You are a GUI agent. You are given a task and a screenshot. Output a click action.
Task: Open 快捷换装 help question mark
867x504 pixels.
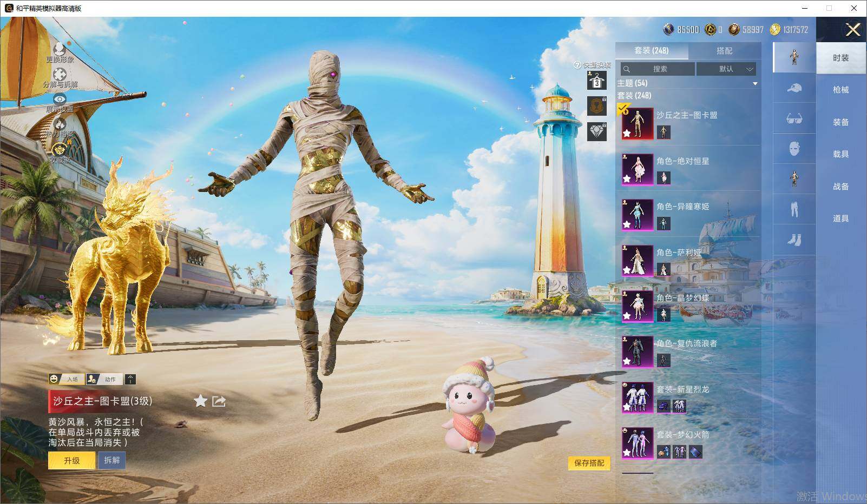click(577, 65)
